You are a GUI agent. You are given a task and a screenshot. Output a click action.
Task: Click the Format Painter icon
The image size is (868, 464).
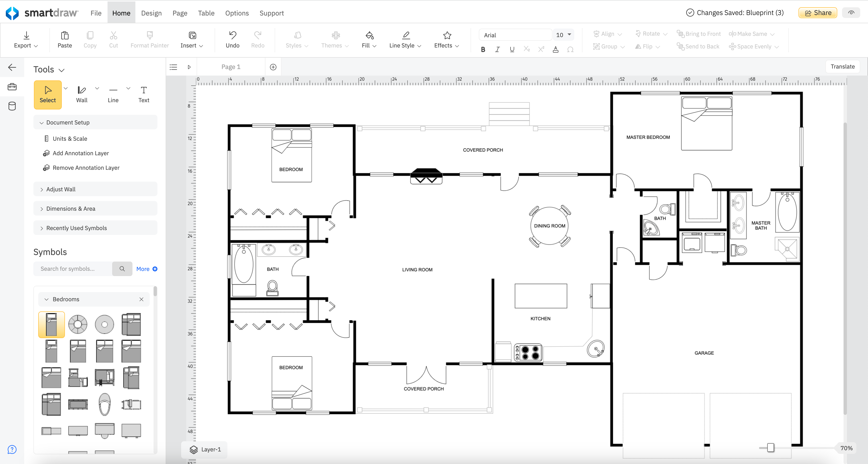click(x=149, y=36)
